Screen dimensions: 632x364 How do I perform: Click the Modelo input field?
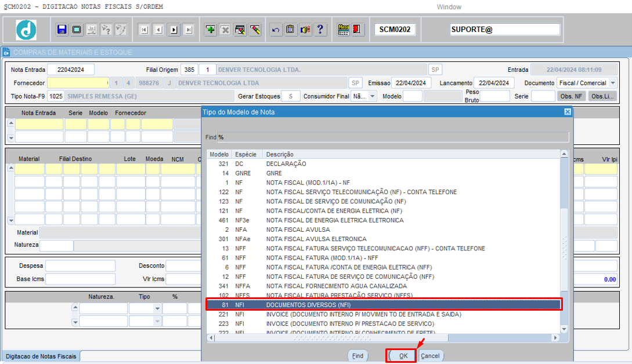point(412,96)
